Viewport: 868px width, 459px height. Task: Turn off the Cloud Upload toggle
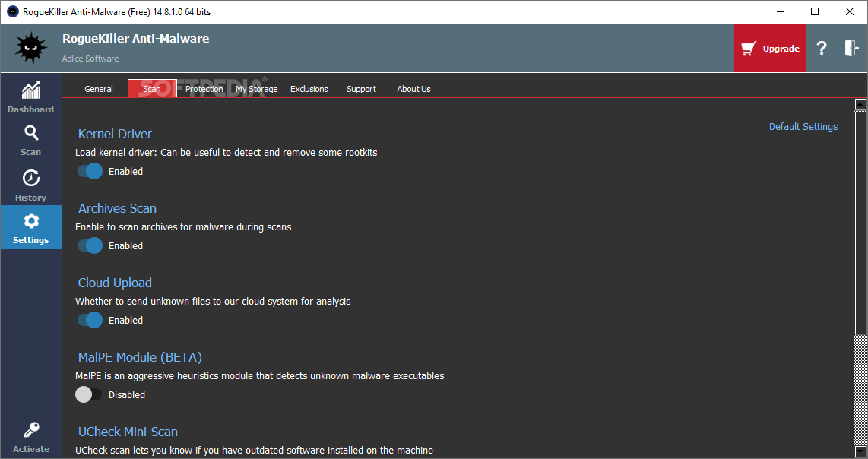click(90, 320)
